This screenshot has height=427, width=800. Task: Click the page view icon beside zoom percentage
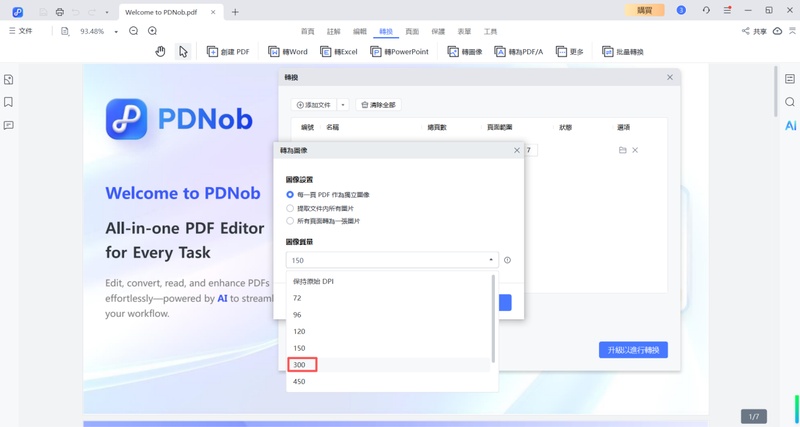65,31
